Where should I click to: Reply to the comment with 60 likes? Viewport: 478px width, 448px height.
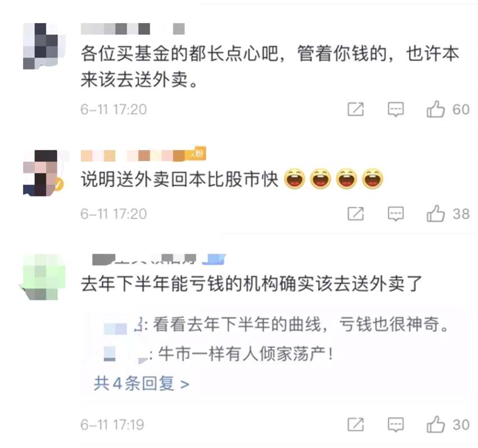tap(396, 110)
